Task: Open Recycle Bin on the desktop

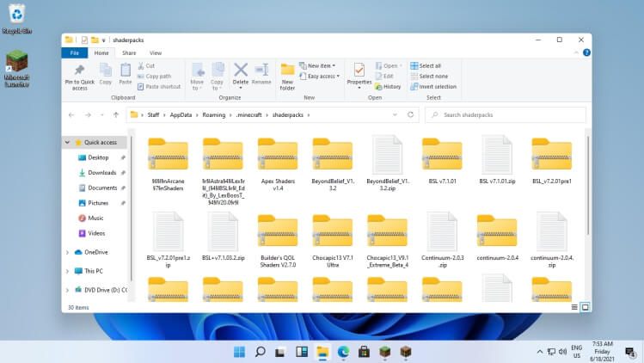Action: [17, 19]
